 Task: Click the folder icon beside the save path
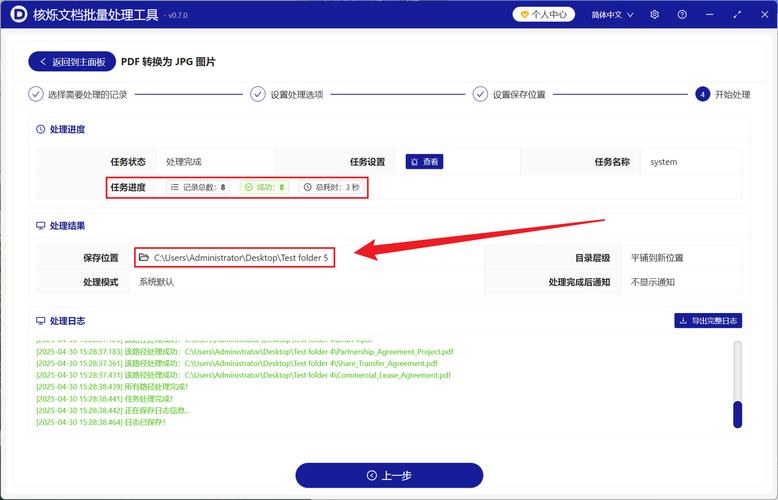tap(144, 257)
